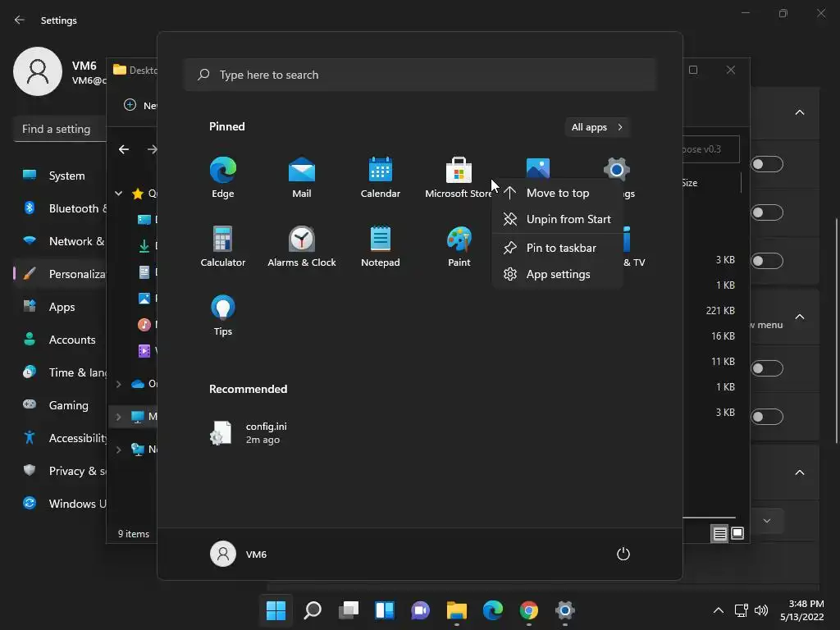Open the Tips app
This screenshot has height=630, width=840.
click(x=223, y=316)
